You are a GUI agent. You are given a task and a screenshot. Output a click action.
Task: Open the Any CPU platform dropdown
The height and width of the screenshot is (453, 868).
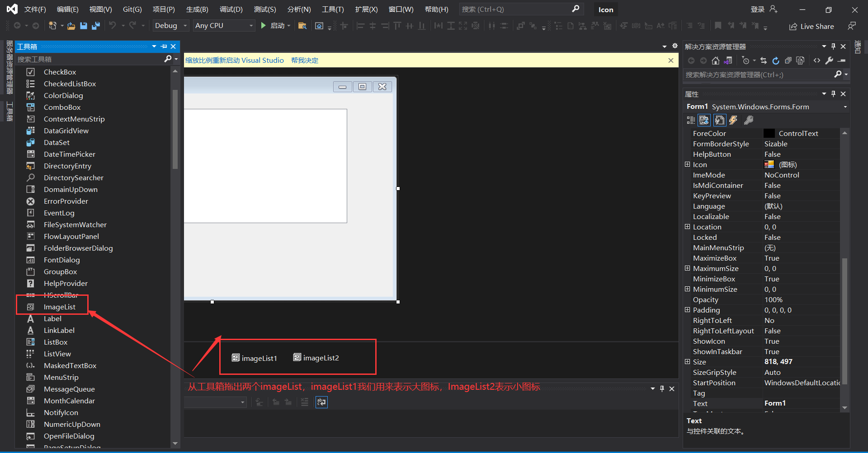point(224,26)
